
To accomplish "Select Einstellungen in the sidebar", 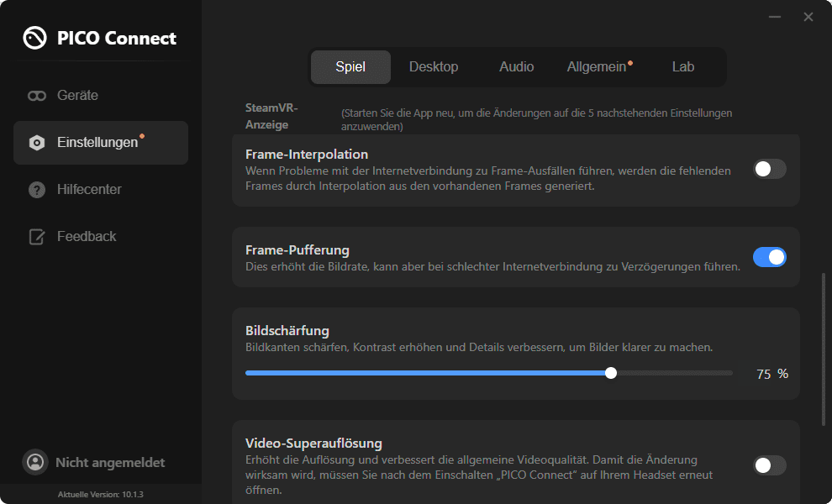I will click(x=101, y=143).
